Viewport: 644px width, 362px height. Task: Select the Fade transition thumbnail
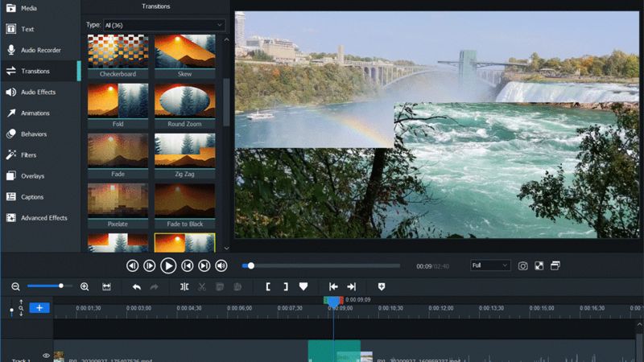(x=118, y=151)
